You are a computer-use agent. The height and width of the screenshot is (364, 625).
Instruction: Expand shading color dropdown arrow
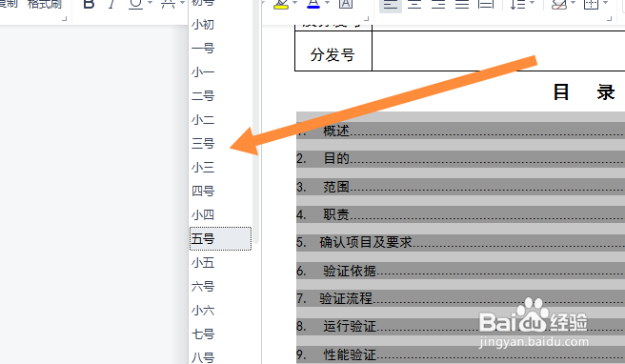pyautogui.click(x=574, y=3)
